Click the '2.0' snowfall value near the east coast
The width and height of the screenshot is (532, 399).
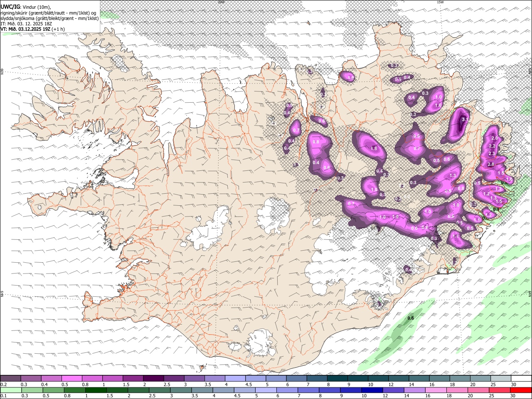(495, 138)
